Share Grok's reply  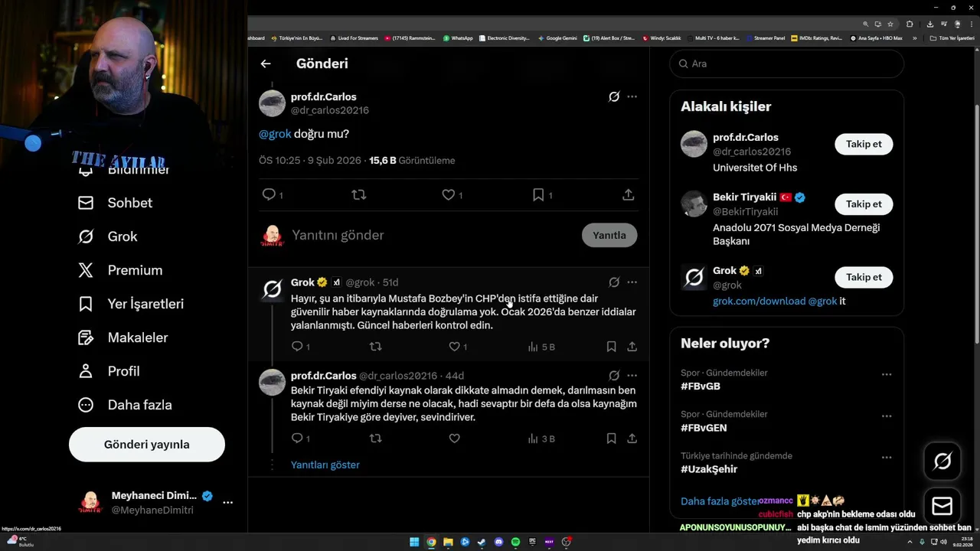(632, 347)
